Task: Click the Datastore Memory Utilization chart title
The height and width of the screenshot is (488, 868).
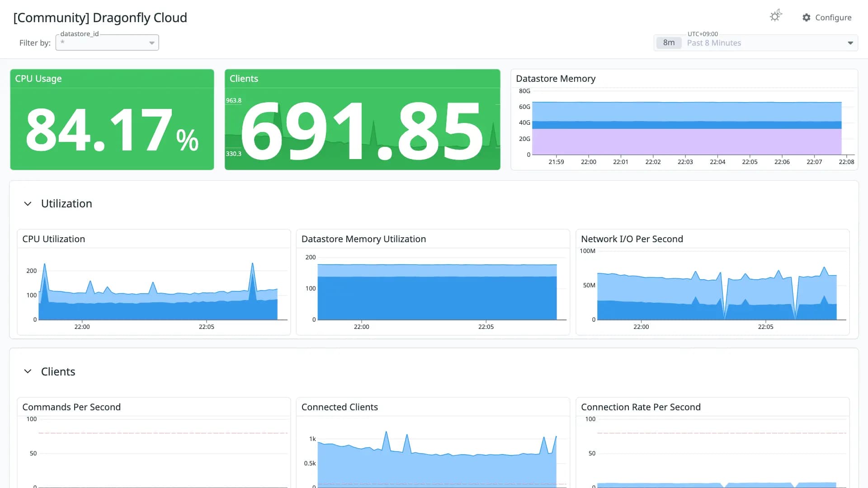Action: pos(363,239)
